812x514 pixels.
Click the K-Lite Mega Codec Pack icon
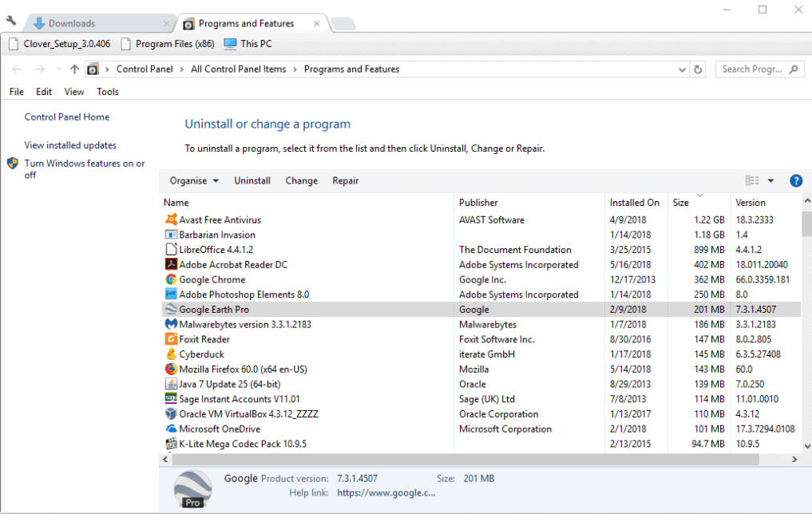(171, 444)
